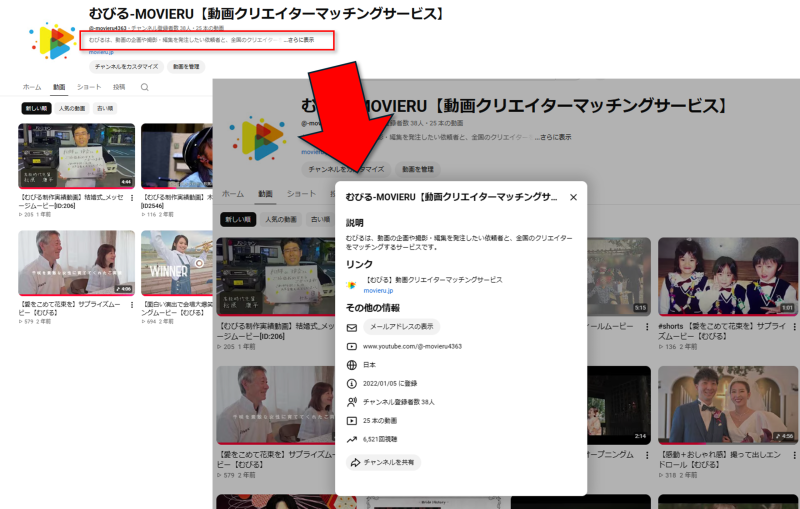Open dimmed thumbnail of three children

coord(728,276)
